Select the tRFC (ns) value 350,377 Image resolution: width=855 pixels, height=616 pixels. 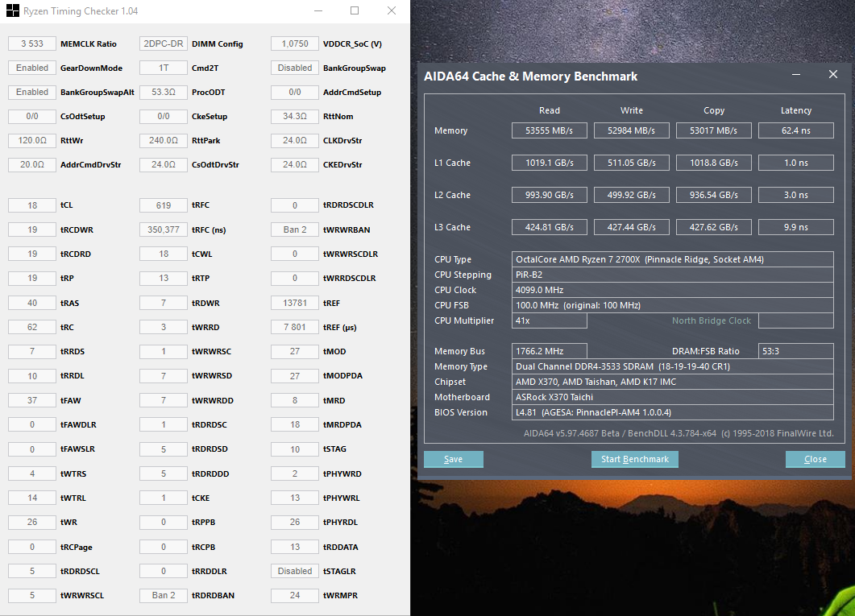tap(164, 229)
